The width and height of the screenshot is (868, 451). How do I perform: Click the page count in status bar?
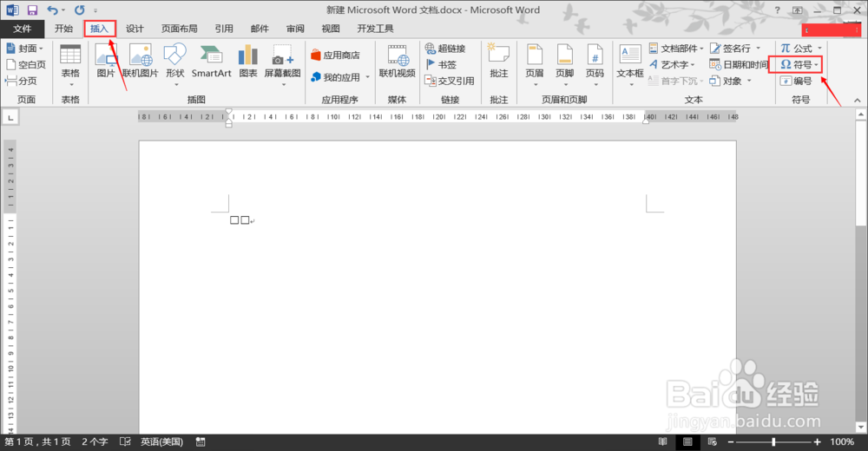pyautogui.click(x=37, y=441)
